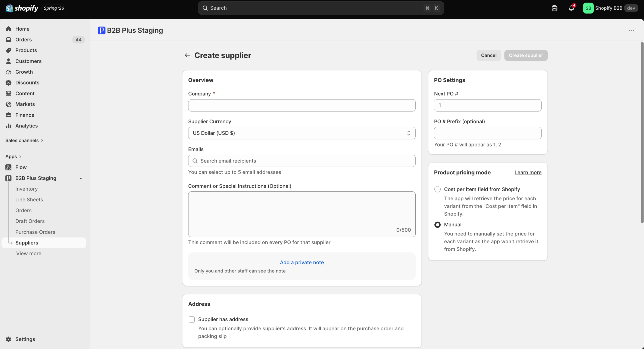
Task: Click the Growth gauge icon
Action: (x=9, y=72)
